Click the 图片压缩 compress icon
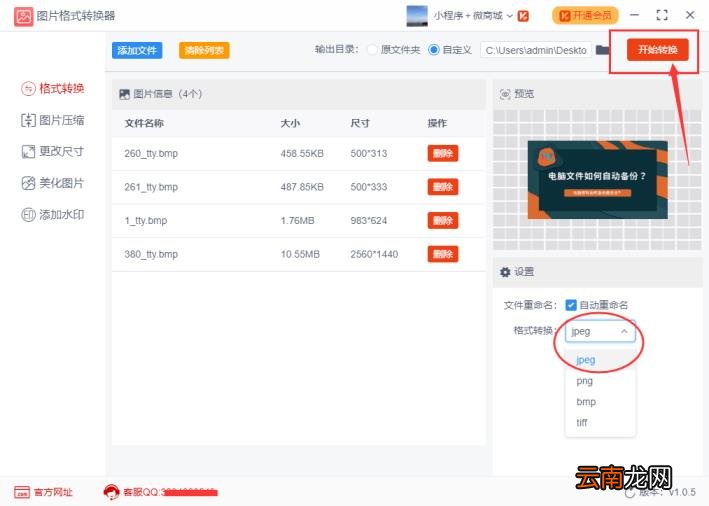Screen dimensions: 709x506 pos(28,120)
